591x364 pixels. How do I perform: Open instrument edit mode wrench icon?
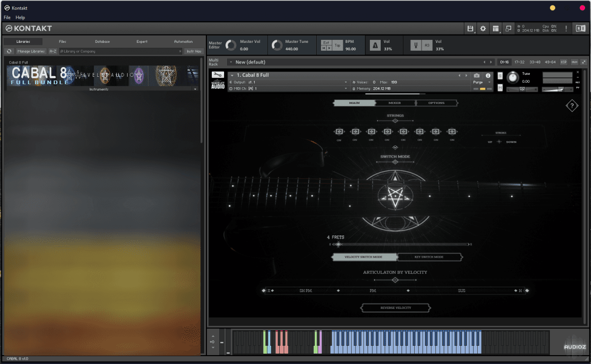[217, 75]
